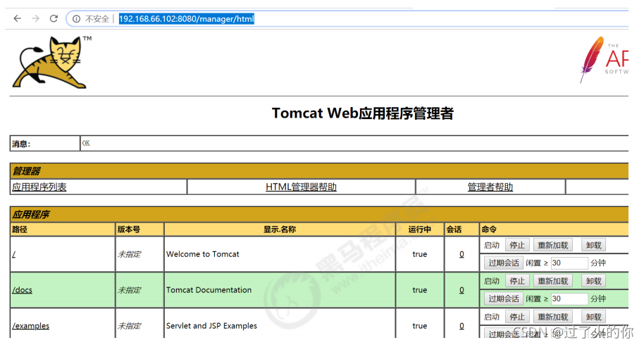Focus the idle minutes field for root / application

point(569,263)
